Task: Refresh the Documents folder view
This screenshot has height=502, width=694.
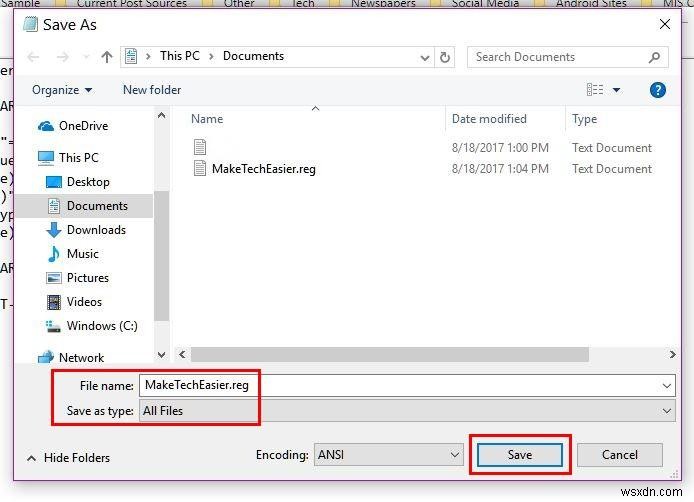Action: point(445,57)
